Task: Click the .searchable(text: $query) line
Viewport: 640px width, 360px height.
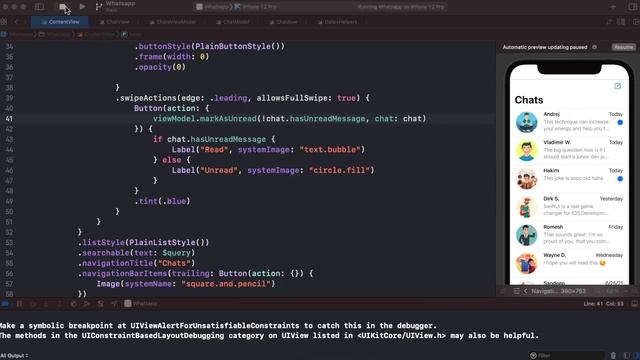Action: point(136,253)
